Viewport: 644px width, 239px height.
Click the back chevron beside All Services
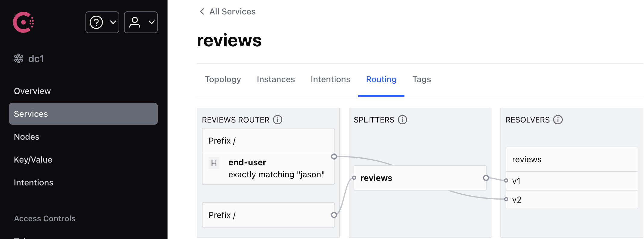(202, 11)
